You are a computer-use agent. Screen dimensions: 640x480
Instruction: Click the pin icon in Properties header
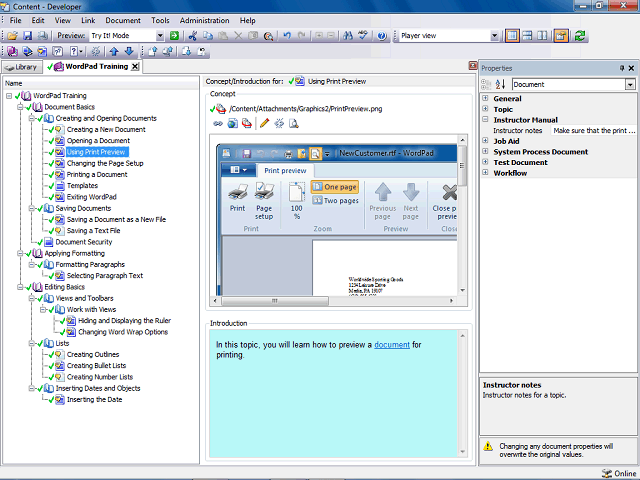(622, 68)
